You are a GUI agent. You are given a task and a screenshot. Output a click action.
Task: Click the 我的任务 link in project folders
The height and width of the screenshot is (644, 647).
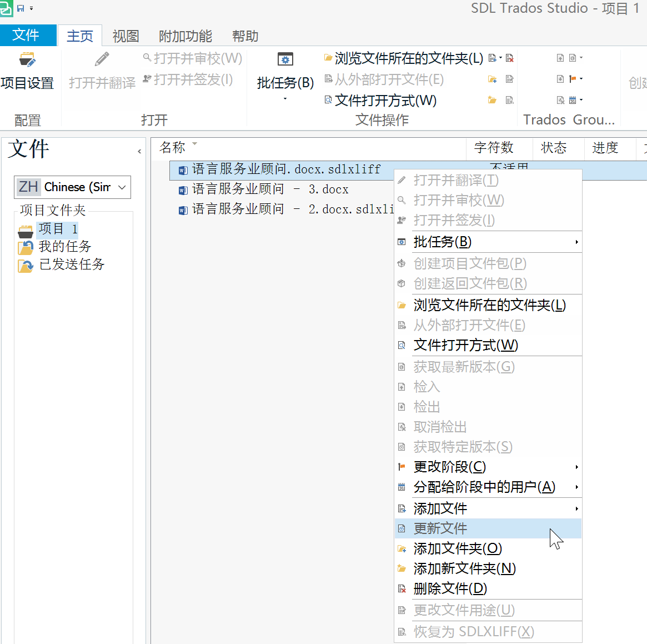[65, 247]
